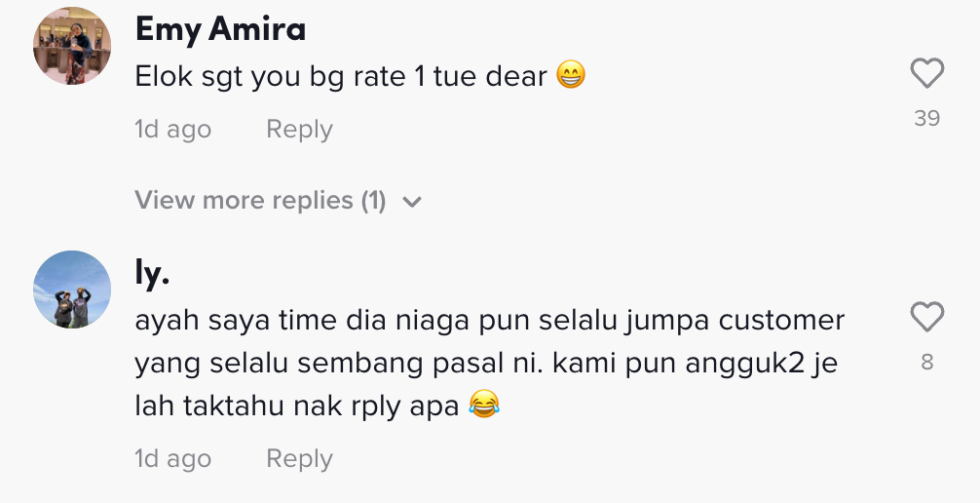The width and height of the screenshot is (980, 503).
Task: Click the 8 likes count
Action: [x=926, y=363]
